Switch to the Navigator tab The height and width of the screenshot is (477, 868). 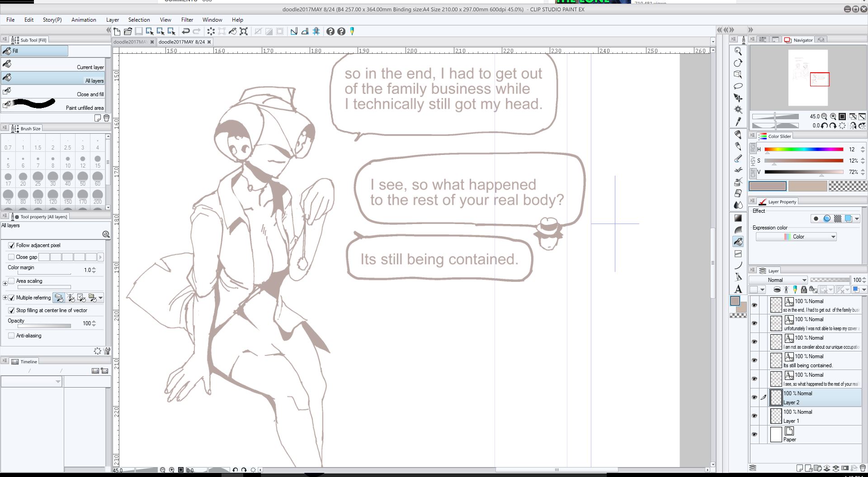coord(799,40)
